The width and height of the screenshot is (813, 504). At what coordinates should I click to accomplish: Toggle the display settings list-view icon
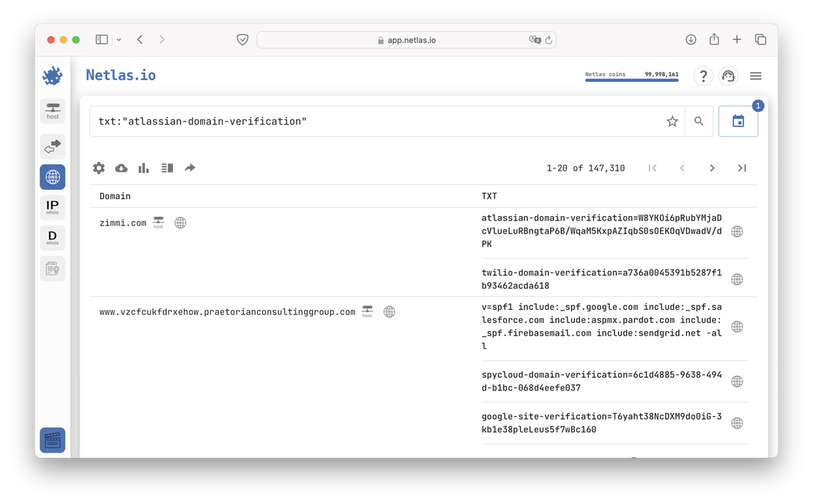click(x=166, y=168)
